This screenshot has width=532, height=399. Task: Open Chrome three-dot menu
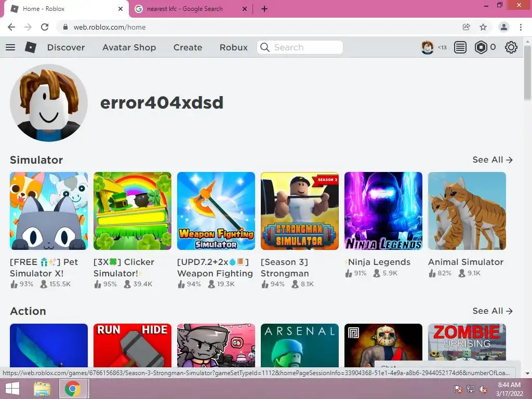(x=521, y=27)
